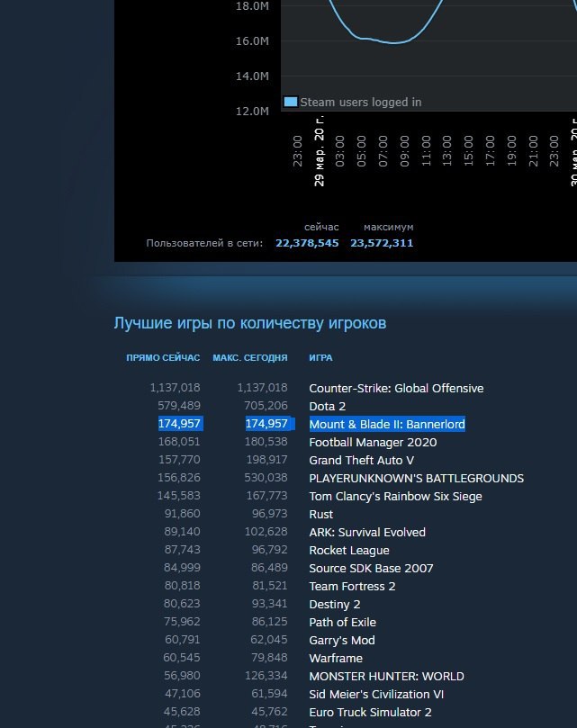Open the Rocket League link
The image size is (577, 728).
pyautogui.click(x=349, y=550)
